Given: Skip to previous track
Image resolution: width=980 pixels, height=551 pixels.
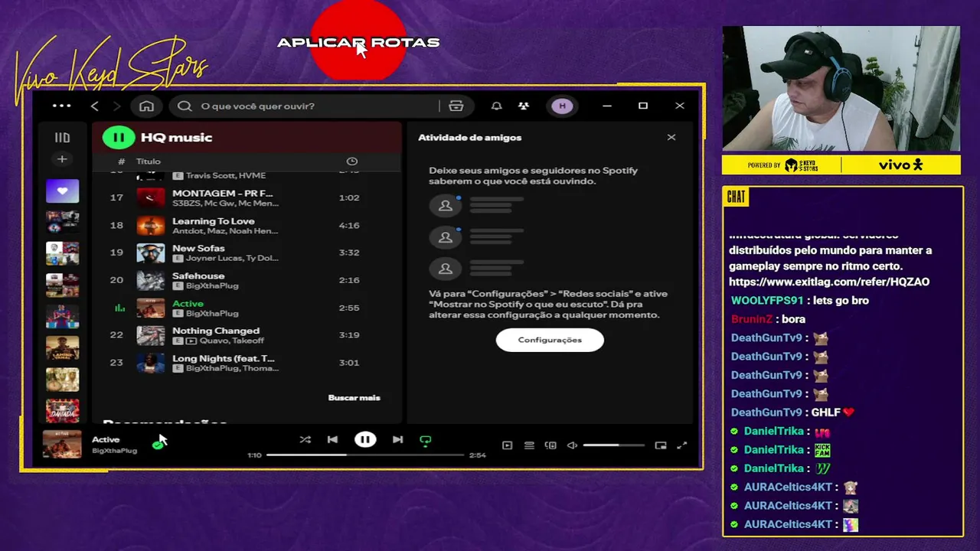Looking at the screenshot, I should (x=332, y=440).
